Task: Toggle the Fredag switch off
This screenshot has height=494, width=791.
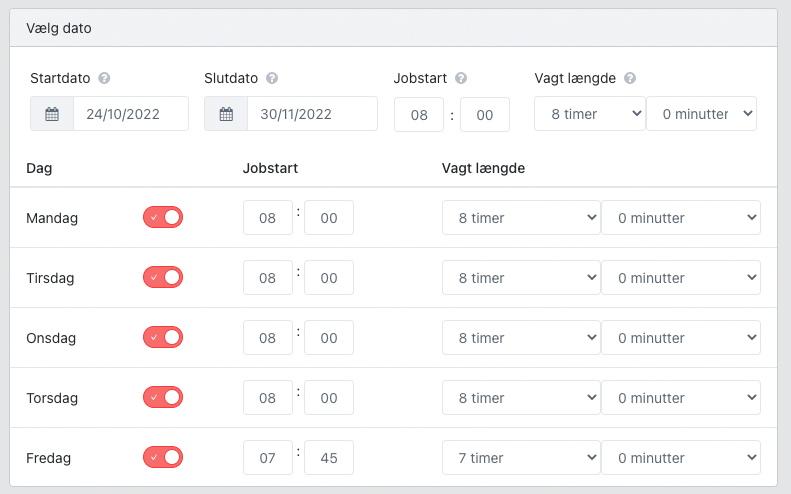Action: pyautogui.click(x=163, y=458)
